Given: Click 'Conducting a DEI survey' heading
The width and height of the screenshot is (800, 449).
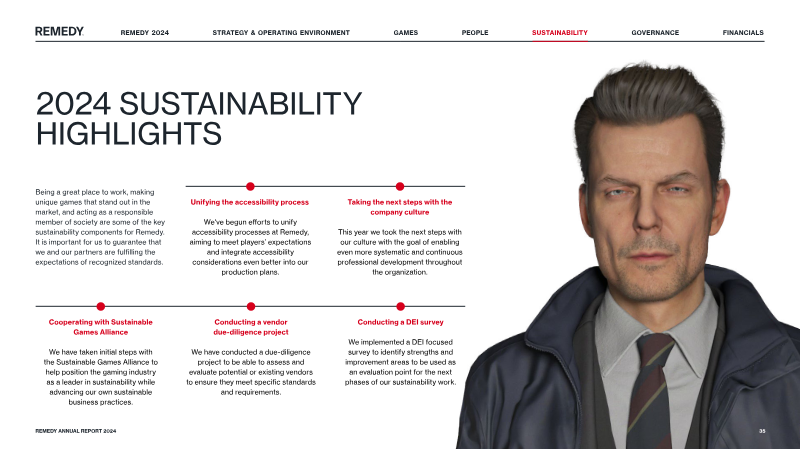Looking at the screenshot, I should pos(400,322).
